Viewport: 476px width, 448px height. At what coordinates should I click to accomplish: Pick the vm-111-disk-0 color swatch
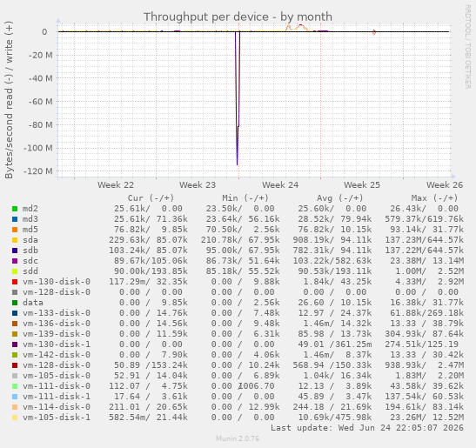click(15, 386)
